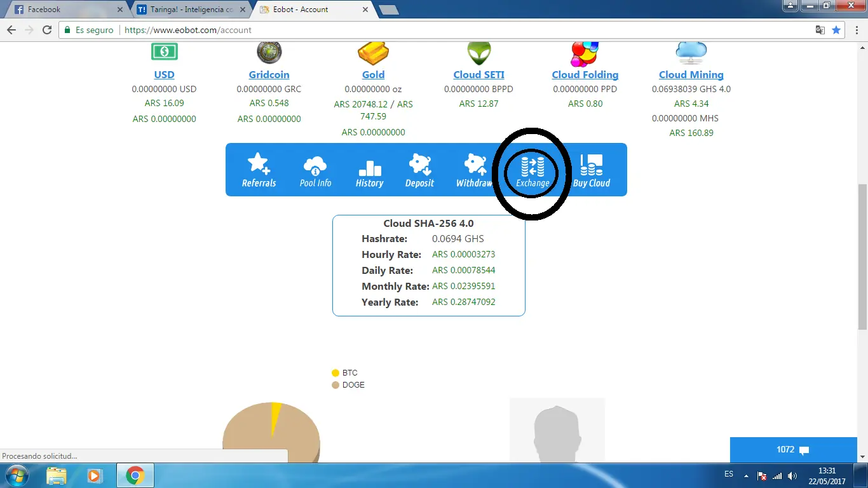The height and width of the screenshot is (488, 868).
Task: Click the volume speaker tray icon
Action: pyautogui.click(x=792, y=475)
